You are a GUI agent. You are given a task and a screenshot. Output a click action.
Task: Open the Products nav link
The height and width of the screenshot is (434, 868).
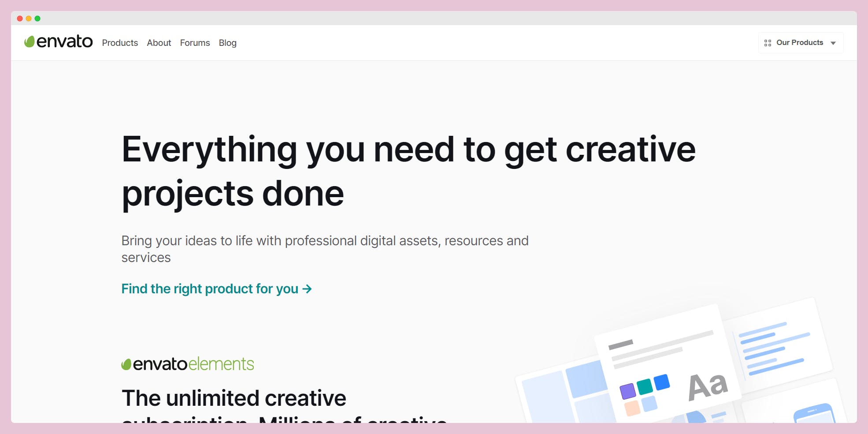[x=120, y=43]
